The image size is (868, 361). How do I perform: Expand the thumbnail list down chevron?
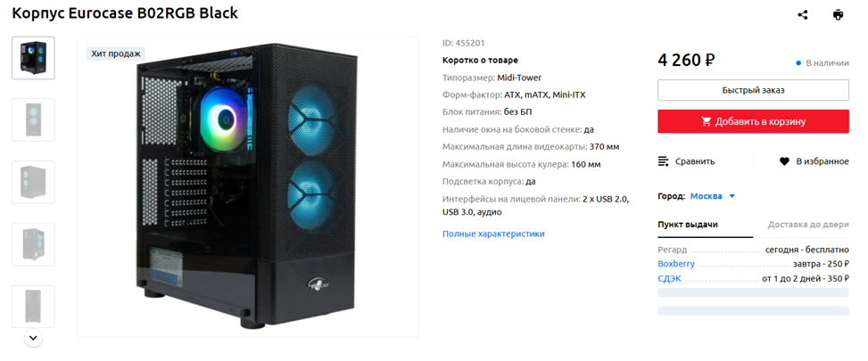click(33, 337)
